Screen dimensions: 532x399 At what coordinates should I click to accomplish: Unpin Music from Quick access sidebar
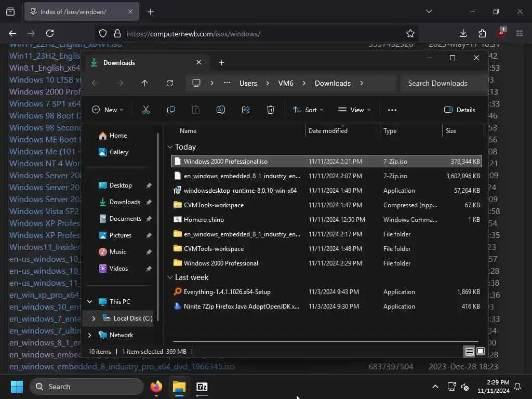pyautogui.click(x=149, y=252)
